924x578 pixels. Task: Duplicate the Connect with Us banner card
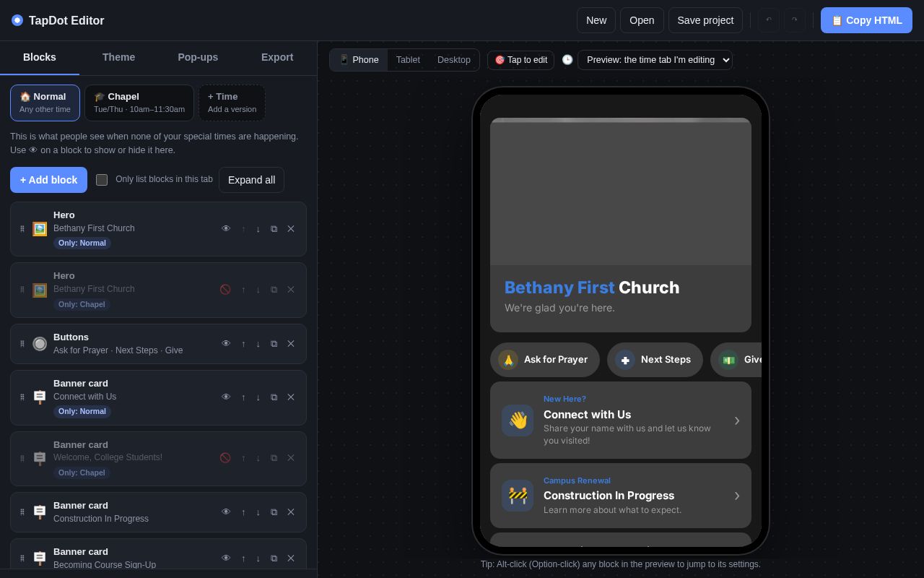pyautogui.click(x=274, y=397)
